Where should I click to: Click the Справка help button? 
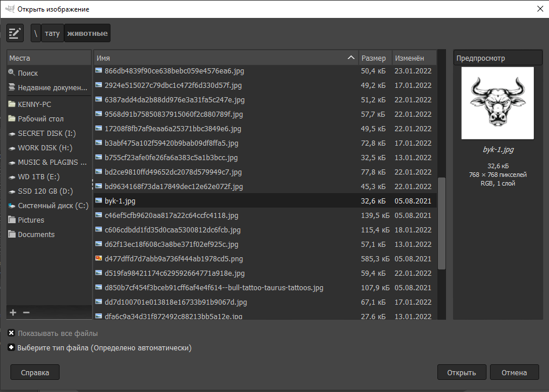coord(35,372)
